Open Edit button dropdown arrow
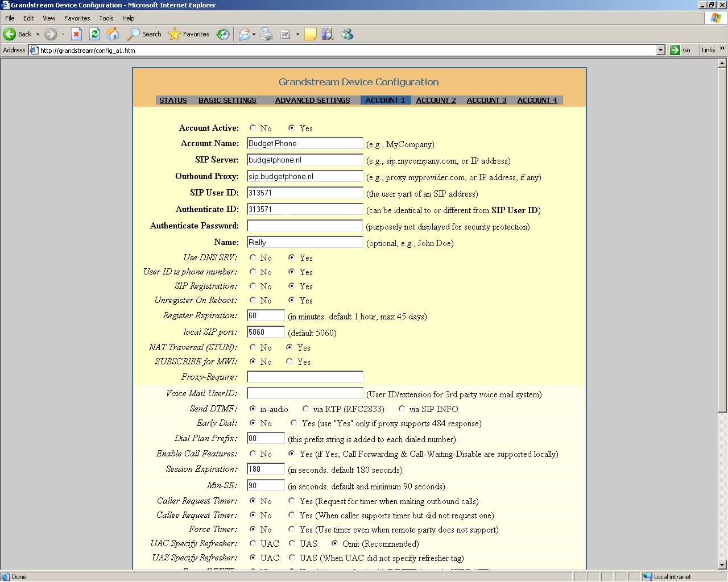This screenshot has height=582, width=728. [x=297, y=34]
